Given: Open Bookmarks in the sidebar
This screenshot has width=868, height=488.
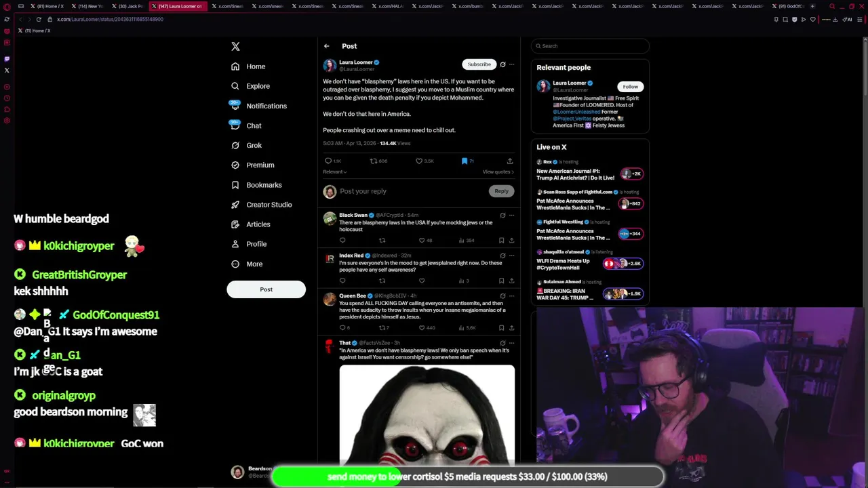Looking at the screenshot, I should [256, 184].
